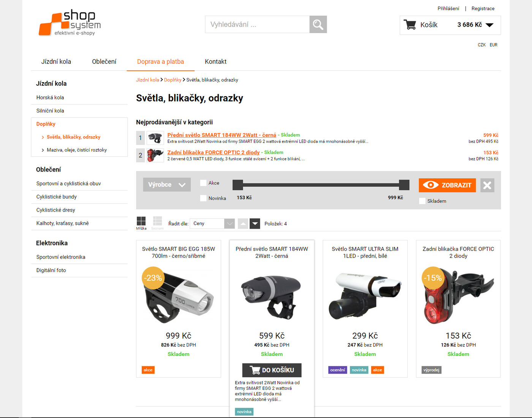Sort descending with the down arrow
This screenshot has height=418, width=532.
pyautogui.click(x=255, y=224)
